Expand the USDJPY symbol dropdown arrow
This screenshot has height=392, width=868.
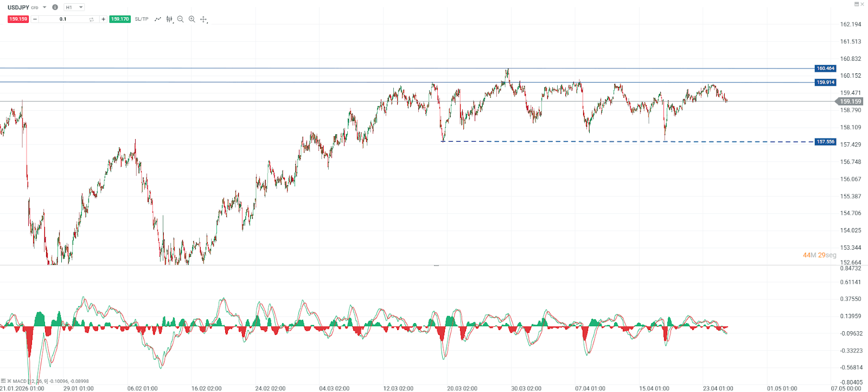(x=44, y=8)
